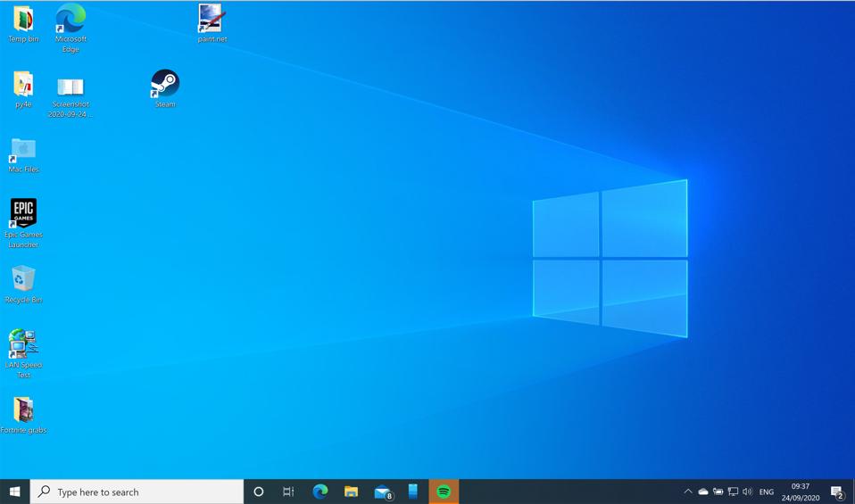Click the Cortana circle button
Screen dimensions: 855x504
click(x=259, y=492)
